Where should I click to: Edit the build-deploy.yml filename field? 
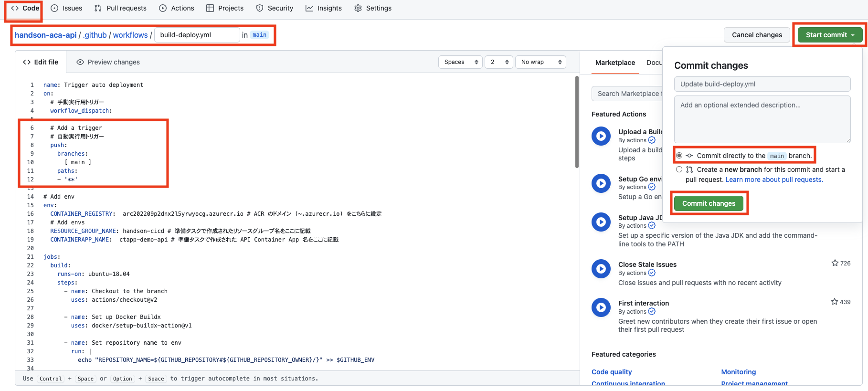click(x=197, y=35)
